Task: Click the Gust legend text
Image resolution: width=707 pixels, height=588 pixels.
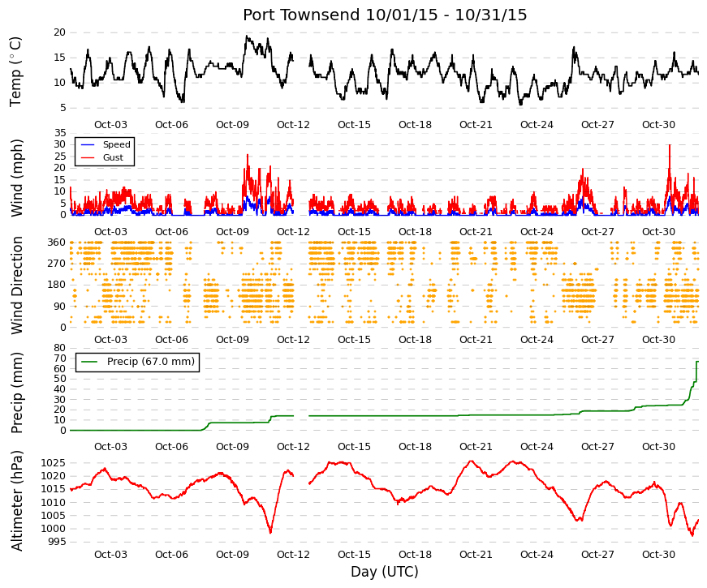Action: [x=113, y=157]
